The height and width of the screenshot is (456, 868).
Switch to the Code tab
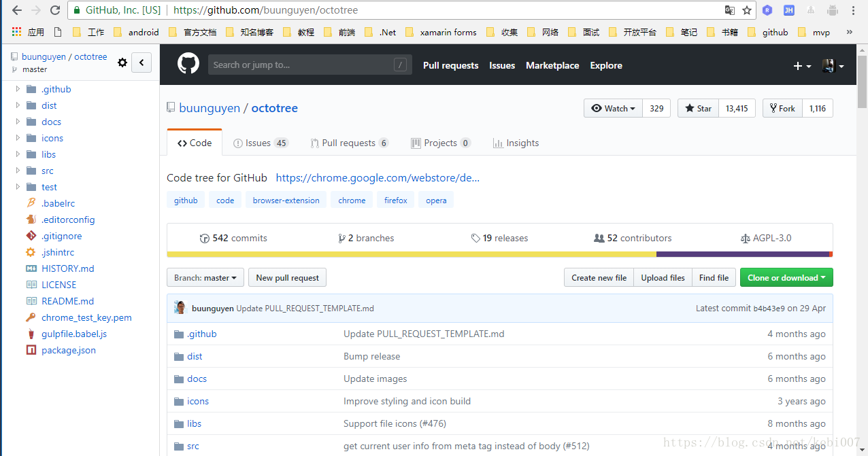(x=195, y=143)
